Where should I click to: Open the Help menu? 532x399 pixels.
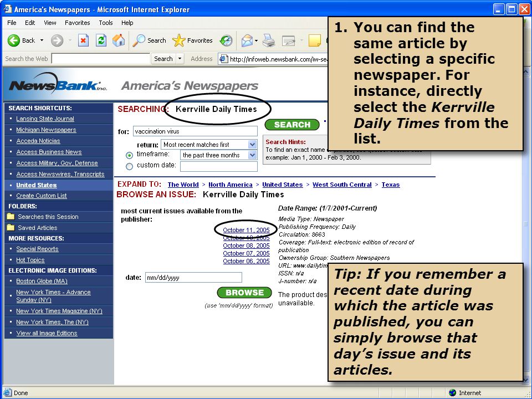pyautogui.click(x=127, y=23)
